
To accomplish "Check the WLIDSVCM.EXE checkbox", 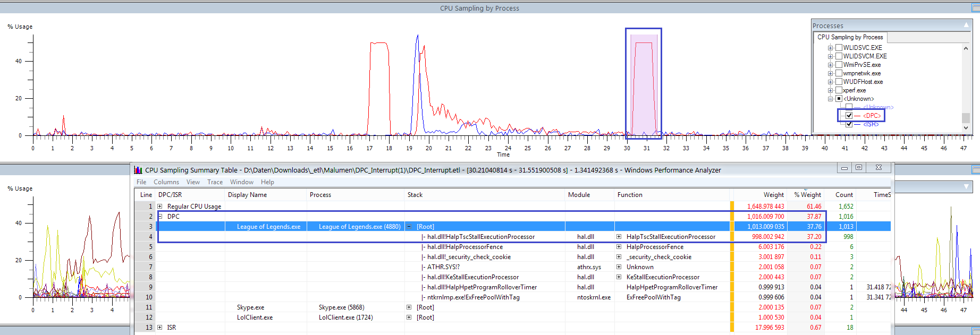I will pos(839,56).
